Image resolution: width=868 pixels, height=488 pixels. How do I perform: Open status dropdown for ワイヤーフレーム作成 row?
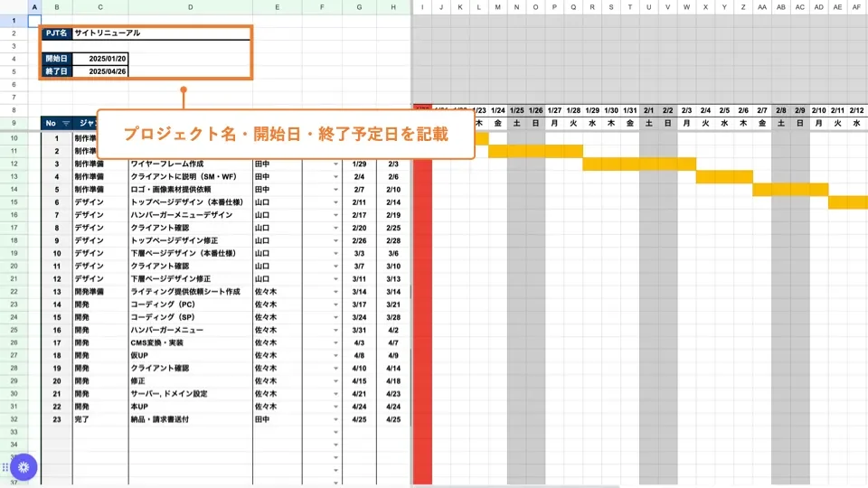coord(336,164)
